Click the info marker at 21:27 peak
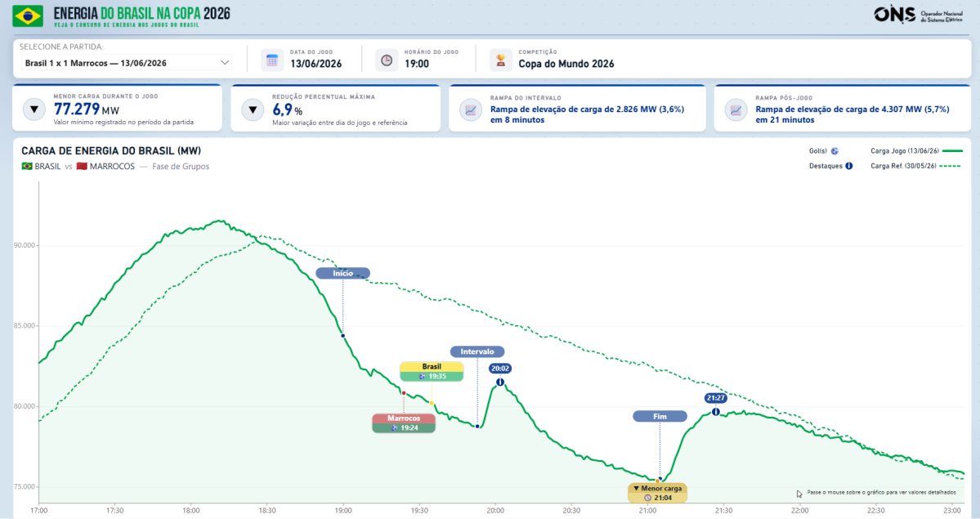 point(716,411)
